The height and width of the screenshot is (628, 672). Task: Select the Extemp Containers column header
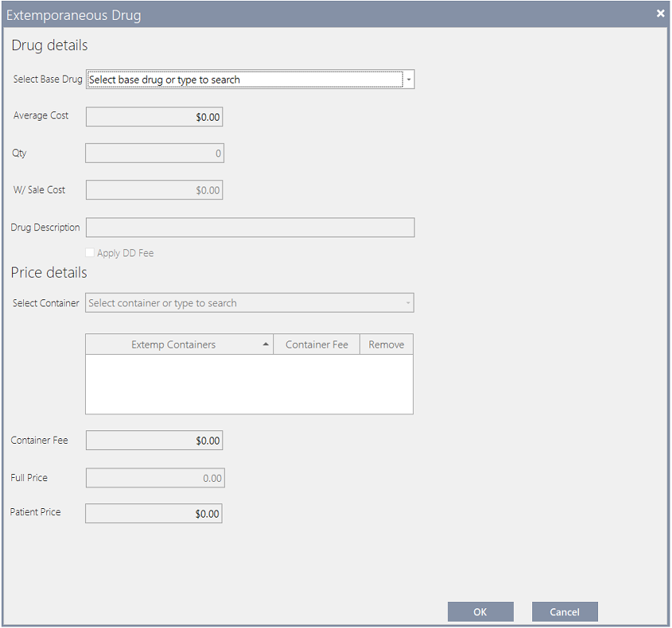(x=179, y=344)
